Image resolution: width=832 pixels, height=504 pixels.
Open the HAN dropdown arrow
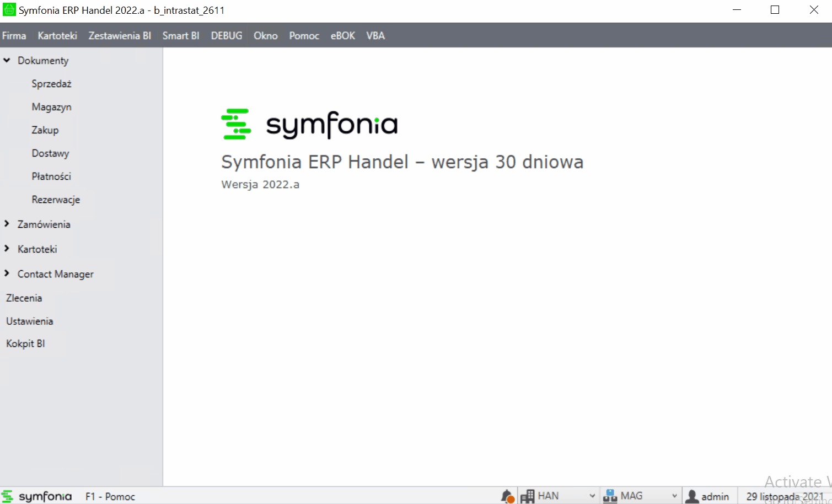tap(592, 496)
